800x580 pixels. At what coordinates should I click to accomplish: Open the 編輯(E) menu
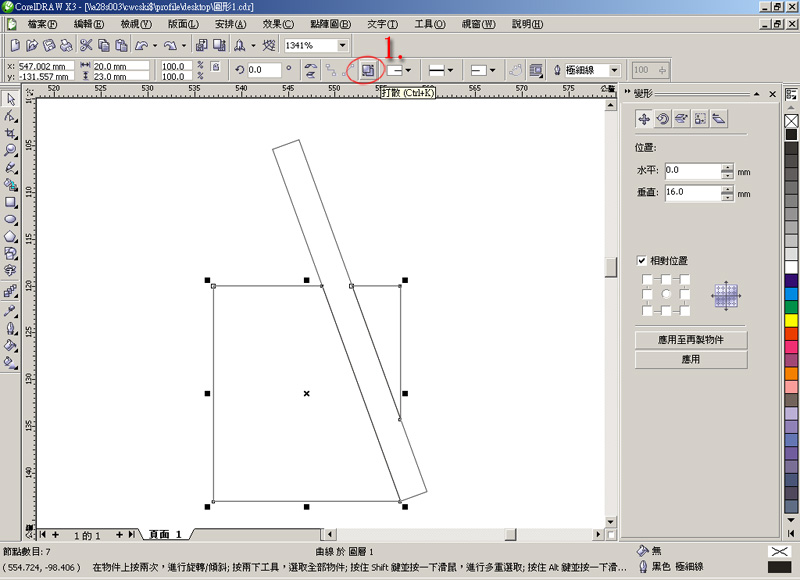point(89,24)
